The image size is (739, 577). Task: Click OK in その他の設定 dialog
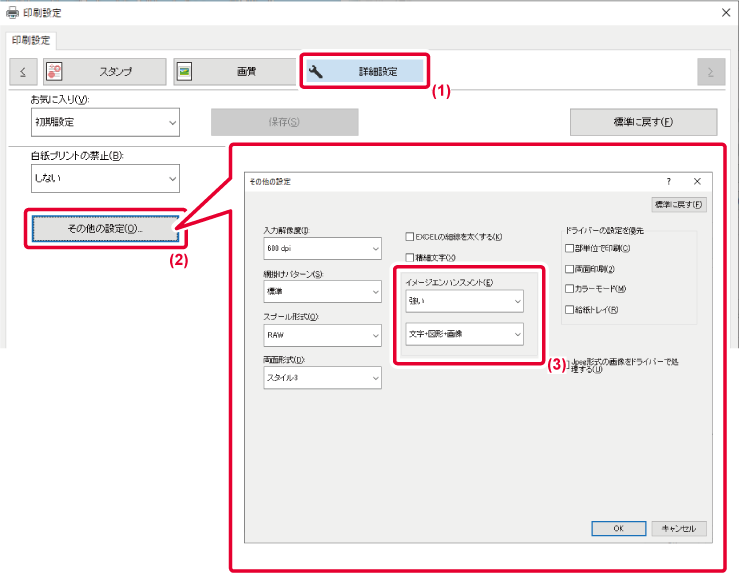pos(619,528)
